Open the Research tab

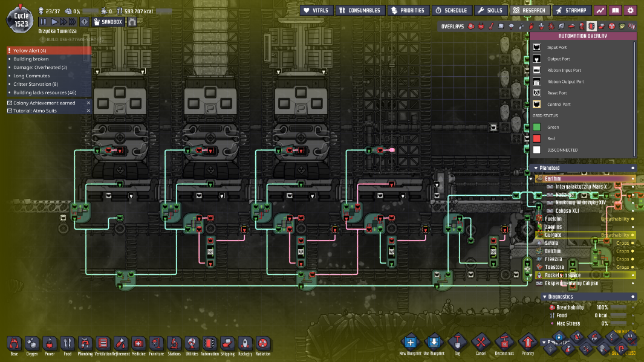click(530, 10)
